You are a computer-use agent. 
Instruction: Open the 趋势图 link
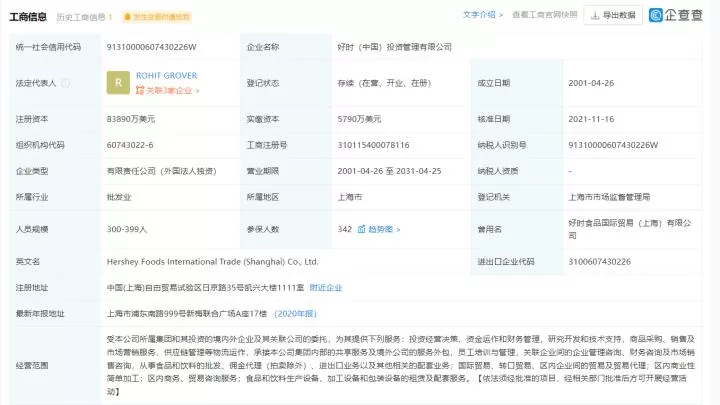point(384,229)
